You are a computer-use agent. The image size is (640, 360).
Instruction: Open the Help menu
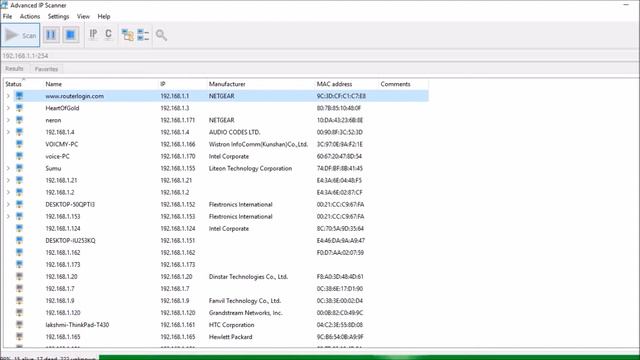point(104,16)
